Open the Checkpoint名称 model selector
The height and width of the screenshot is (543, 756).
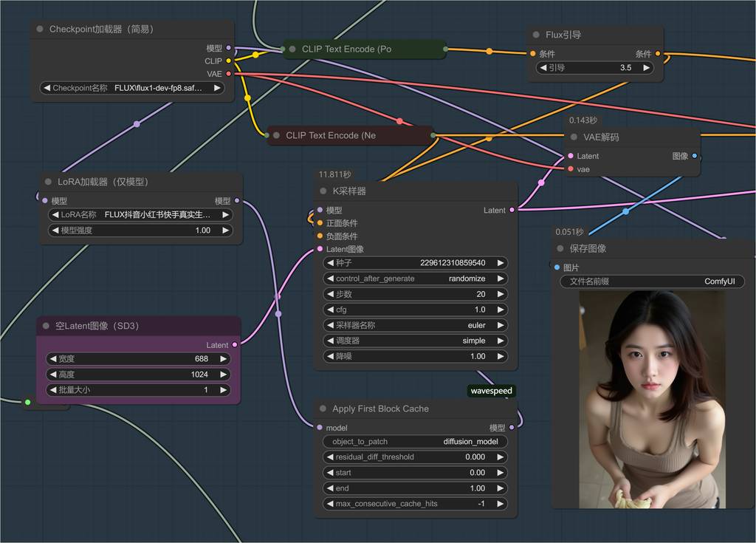tap(132, 88)
